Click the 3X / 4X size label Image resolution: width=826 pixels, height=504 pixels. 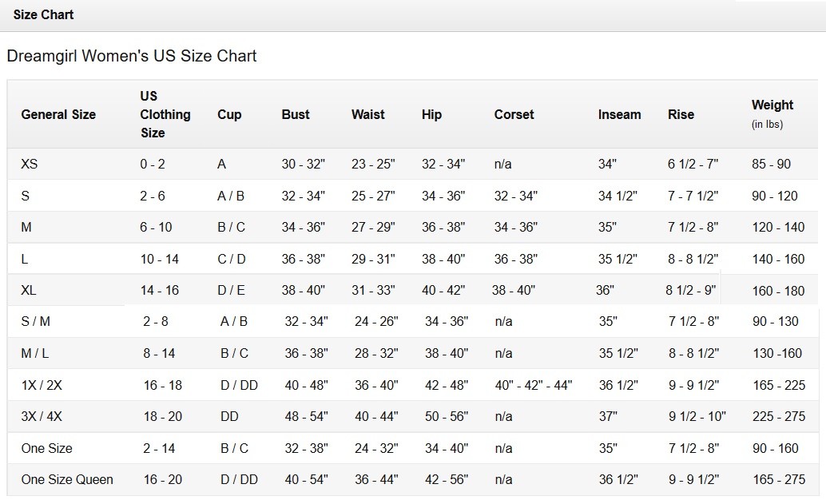tap(42, 416)
